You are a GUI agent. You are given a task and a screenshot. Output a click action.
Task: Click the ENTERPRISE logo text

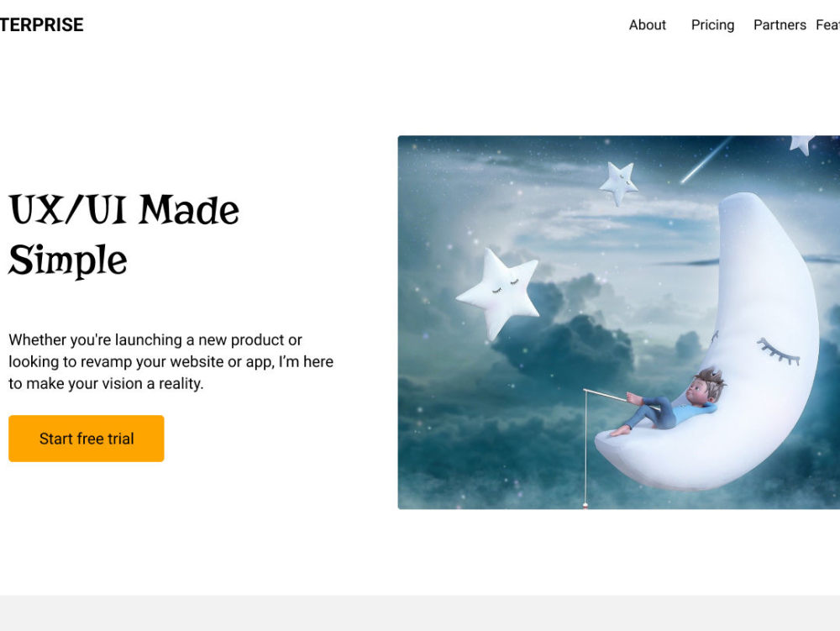[x=42, y=24]
